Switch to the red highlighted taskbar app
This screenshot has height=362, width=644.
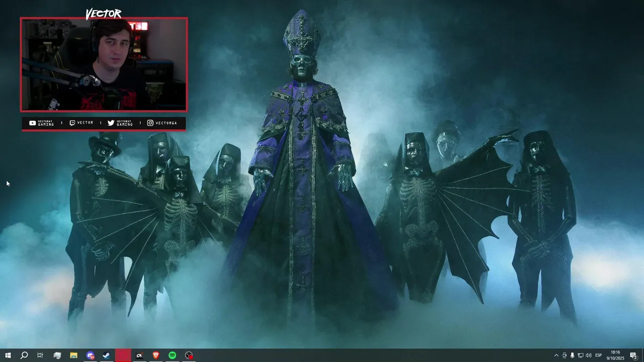[123, 355]
